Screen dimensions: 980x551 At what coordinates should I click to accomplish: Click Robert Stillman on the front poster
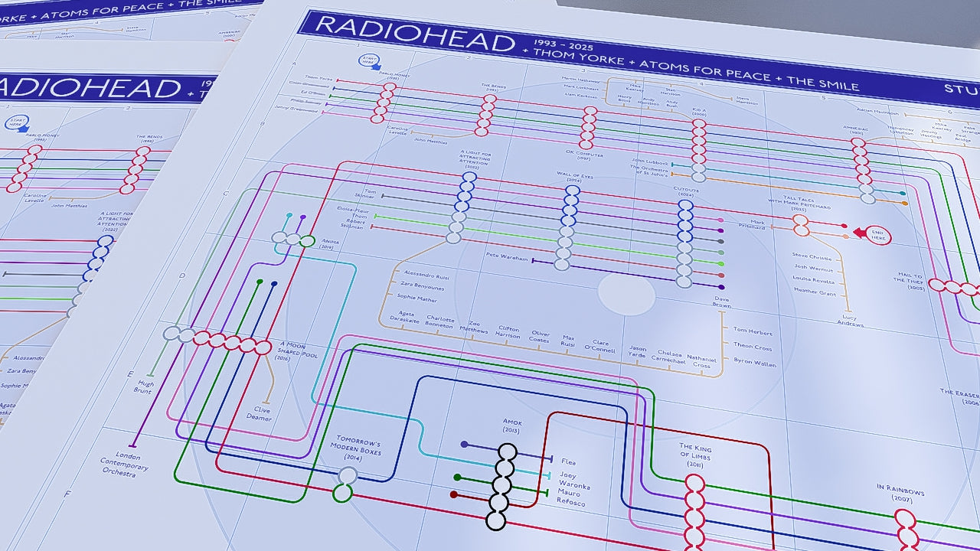[x=355, y=223]
